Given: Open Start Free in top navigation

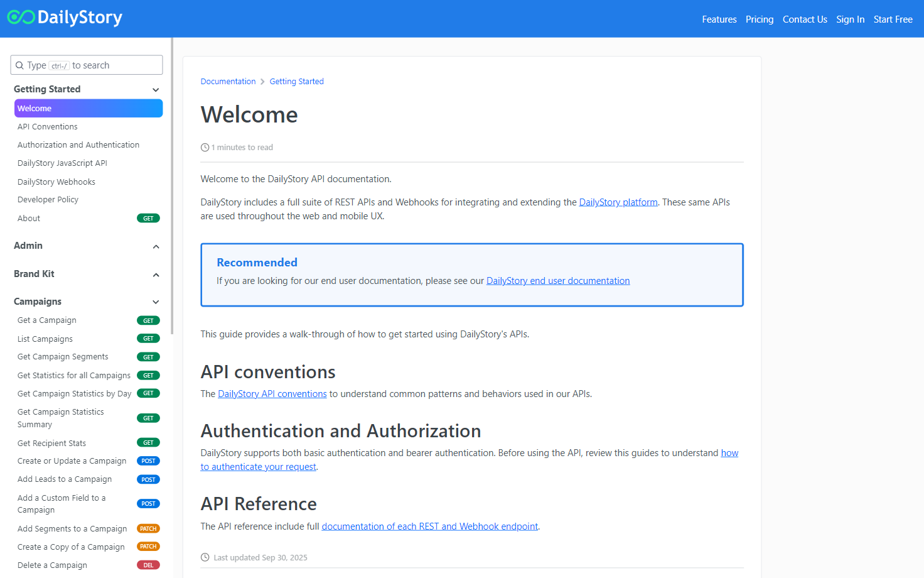Looking at the screenshot, I should click(x=893, y=19).
